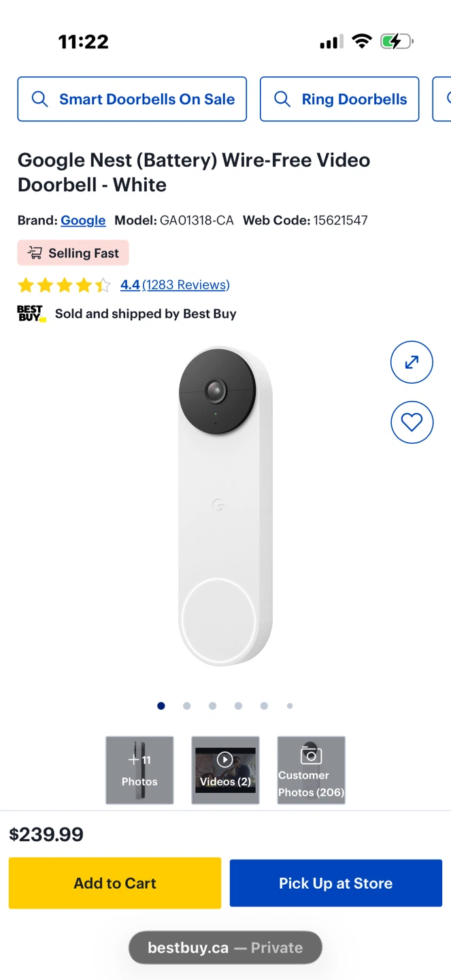The width and height of the screenshot is (451, 980).
Task: Tap the Selling Fast cart badge
Action: [x=73, y=253]
